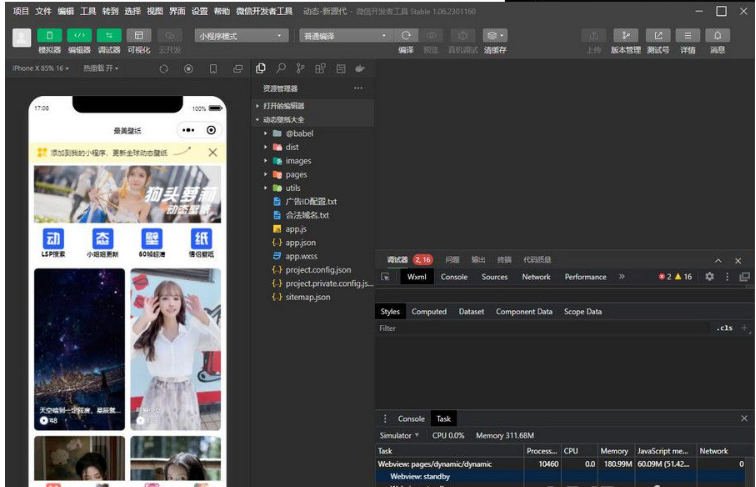Click the 清缓存 clear cache icon
The height and width of the screenshot is (487, 756).
tap(494, 35)
